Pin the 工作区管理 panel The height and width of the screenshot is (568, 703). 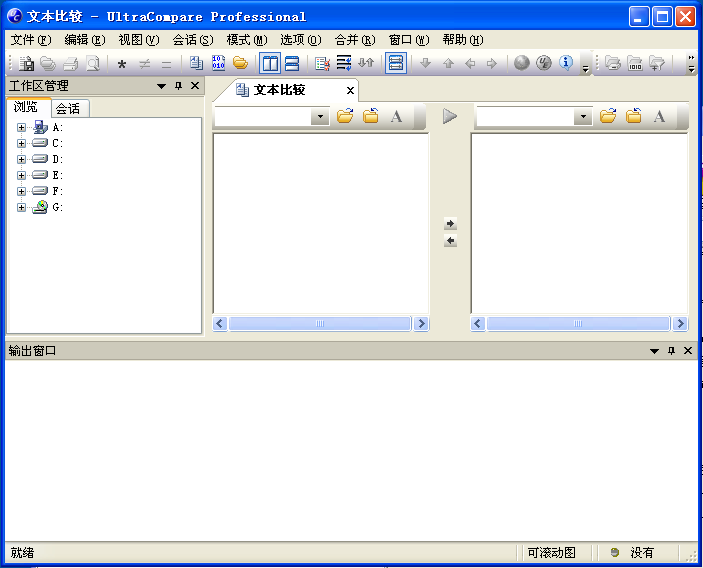click(x=178, y=86)
